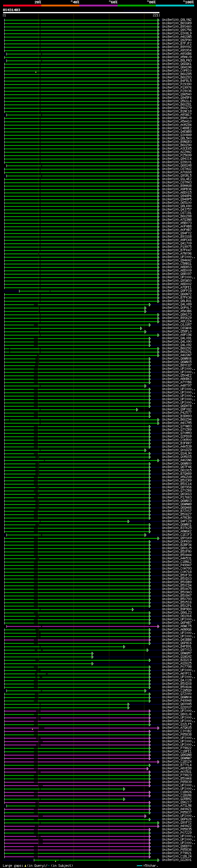Click the UniRef100_A9PB36 label
Screen dimensions: 197x868
tap(177, 189)
